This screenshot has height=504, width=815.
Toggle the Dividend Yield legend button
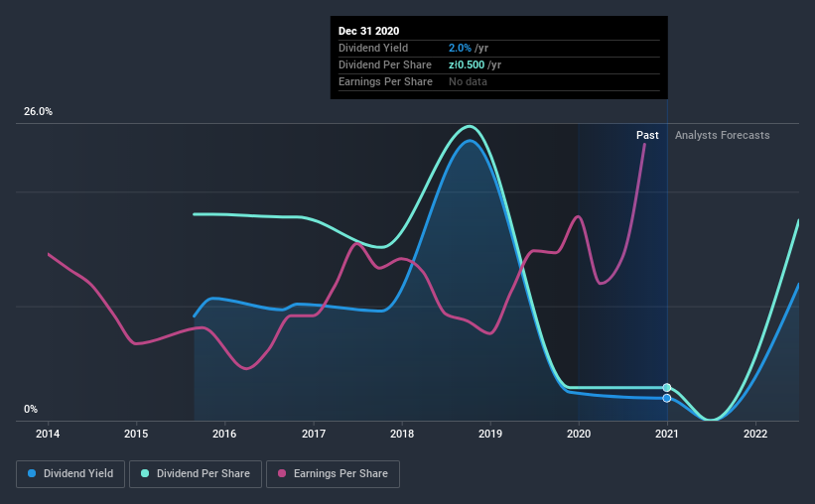pos(70,474)
